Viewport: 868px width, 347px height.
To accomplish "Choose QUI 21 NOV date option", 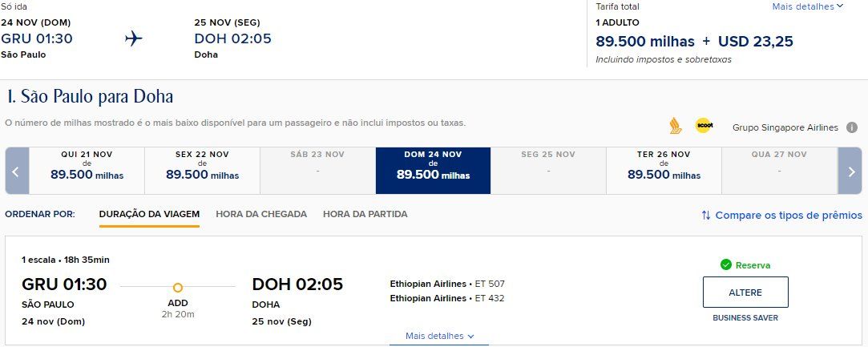I will [x=87, y=171].
